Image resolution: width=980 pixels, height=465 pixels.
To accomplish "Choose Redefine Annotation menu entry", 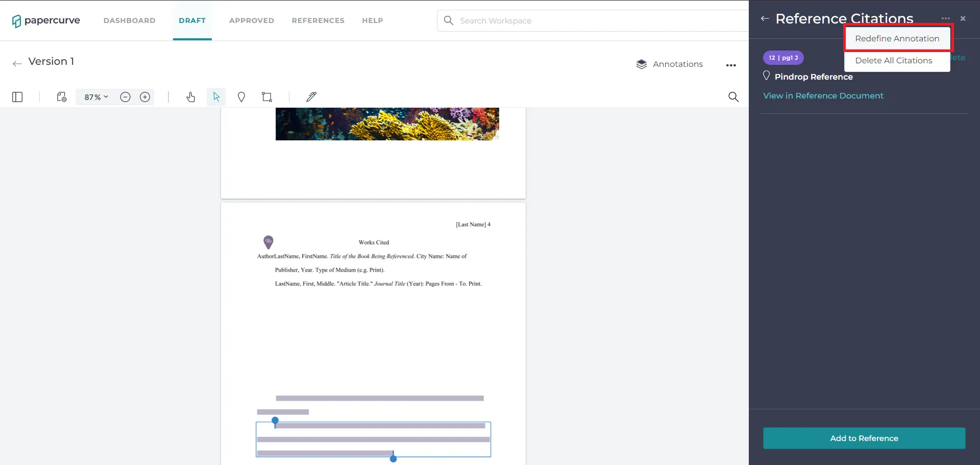I will pos(897,39).
